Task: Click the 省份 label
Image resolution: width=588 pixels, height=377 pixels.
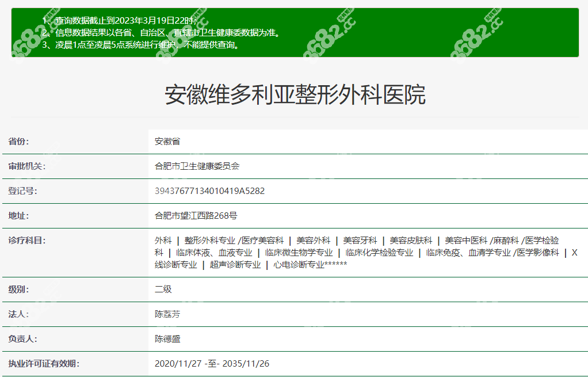Action: pos(18,142)
